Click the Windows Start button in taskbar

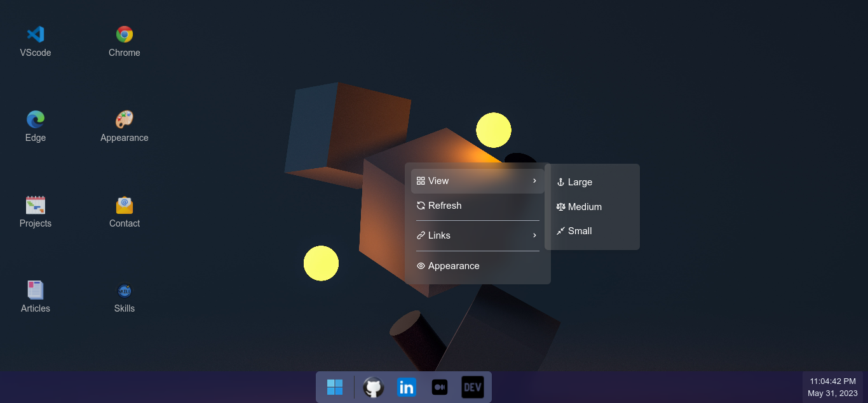pos(335,387)
